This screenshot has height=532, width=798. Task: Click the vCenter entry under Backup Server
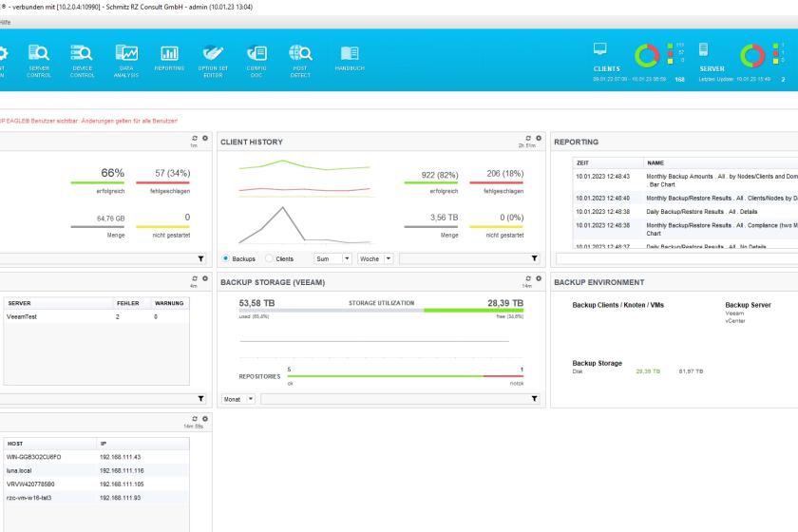tap(735, 321)
